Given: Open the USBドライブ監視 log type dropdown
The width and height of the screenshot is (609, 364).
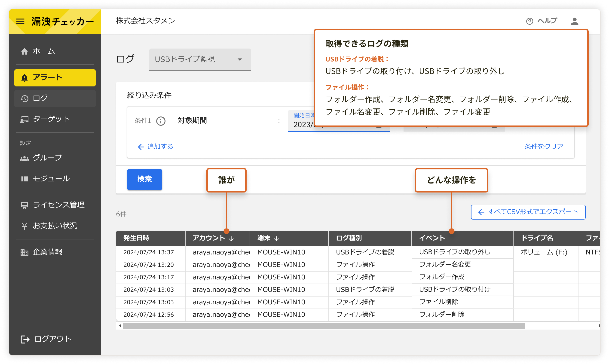Looking at the screenshot, I should tap(200, 59).
